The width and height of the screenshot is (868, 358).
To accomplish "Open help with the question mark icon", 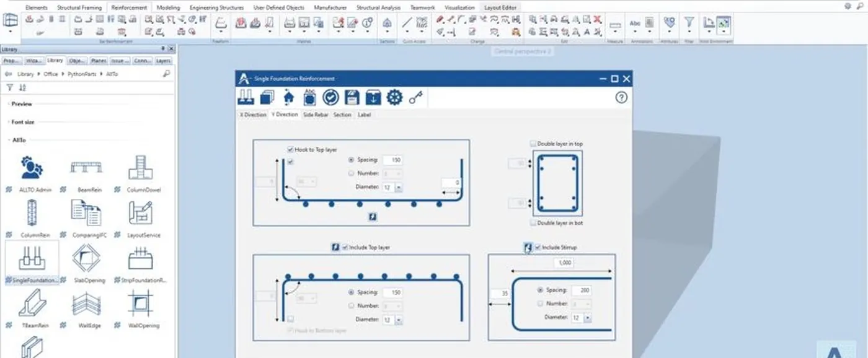I will 621,97.
